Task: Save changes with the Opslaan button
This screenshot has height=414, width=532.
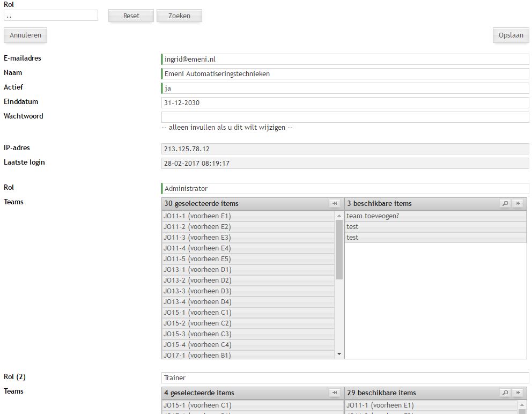Action: click(x=511, y=35)
